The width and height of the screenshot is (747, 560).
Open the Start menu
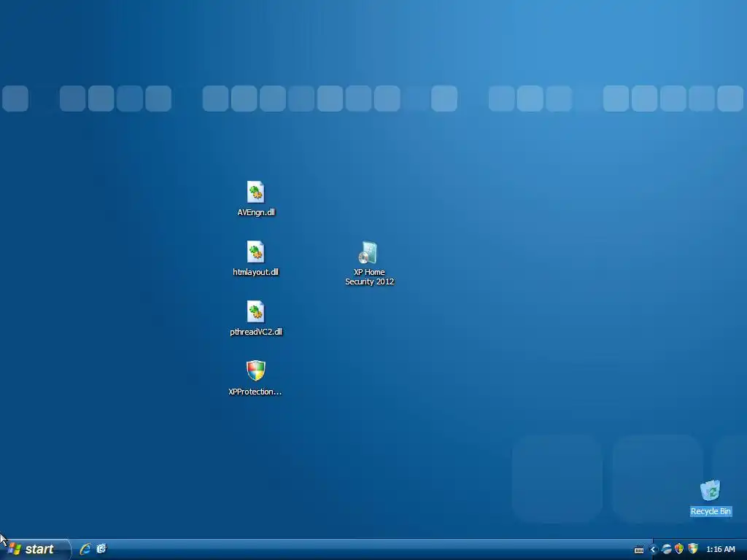(x=35, y=549)
